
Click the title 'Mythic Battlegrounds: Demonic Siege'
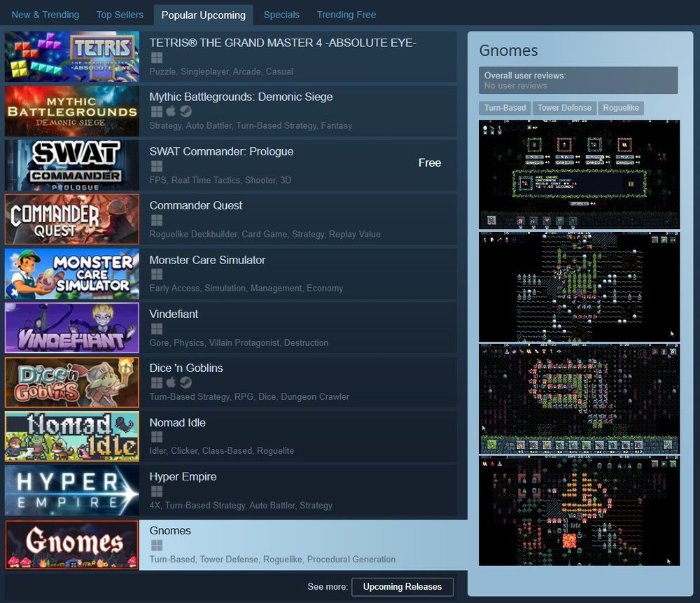[x=241, y=97]
